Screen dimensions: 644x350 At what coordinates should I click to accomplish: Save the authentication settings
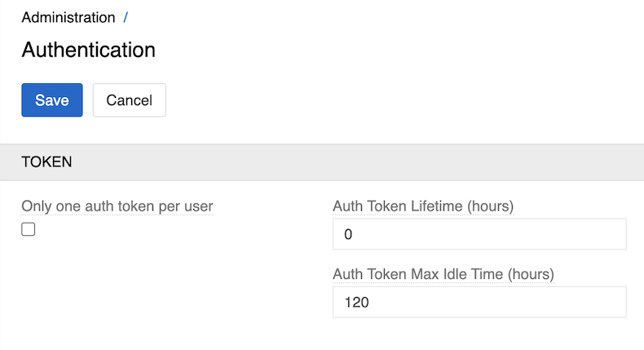51,100
